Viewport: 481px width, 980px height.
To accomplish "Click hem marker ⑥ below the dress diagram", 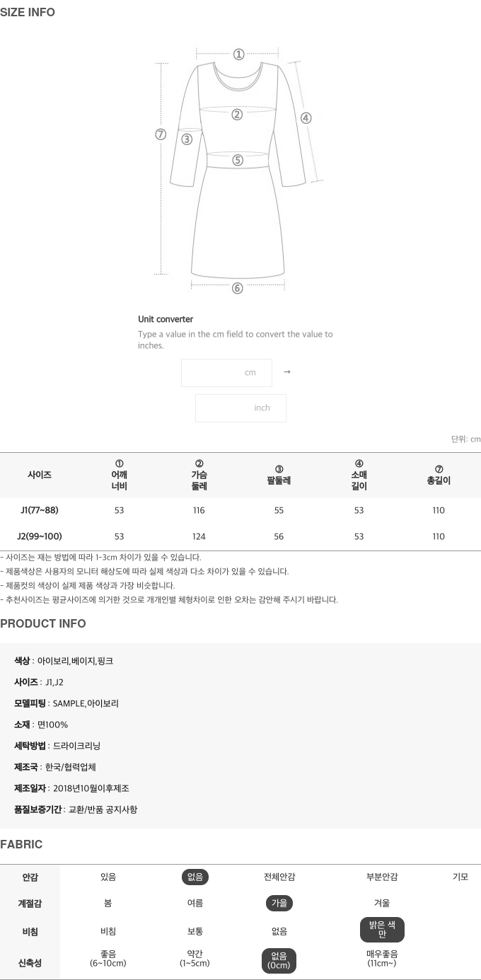I will [238, 288].
